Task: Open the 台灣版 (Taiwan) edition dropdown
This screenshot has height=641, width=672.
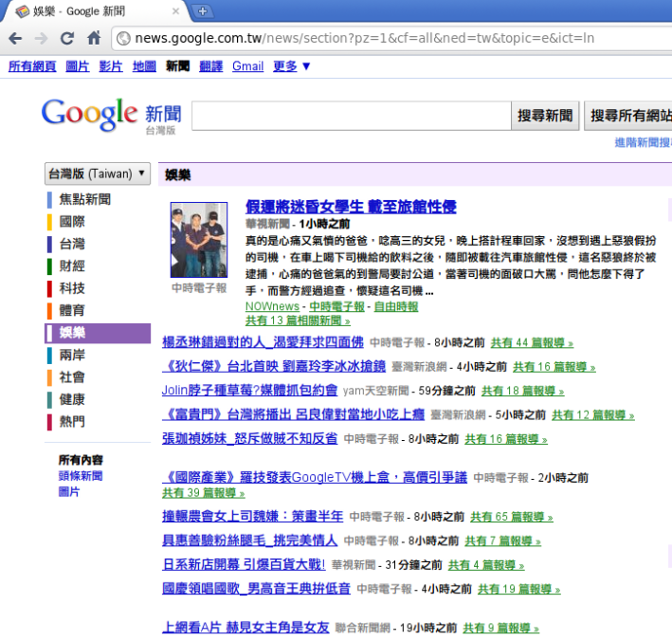Action: click(x=98, y=174)
